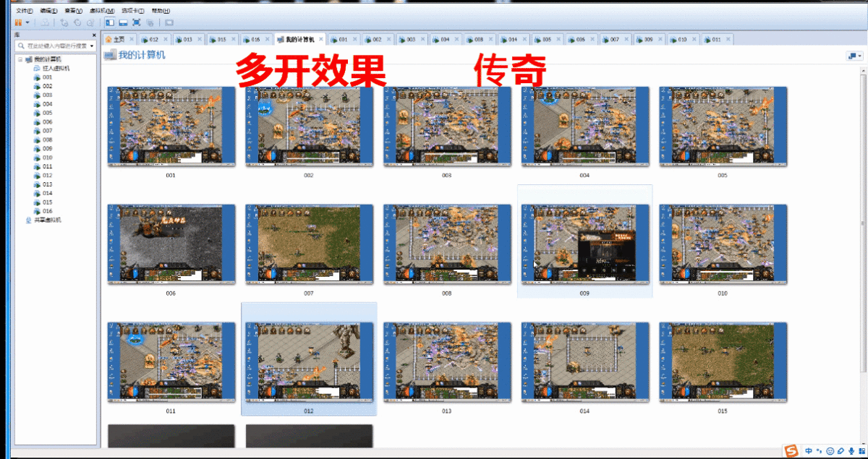Switch to the 007 tab

click(614, 39)
